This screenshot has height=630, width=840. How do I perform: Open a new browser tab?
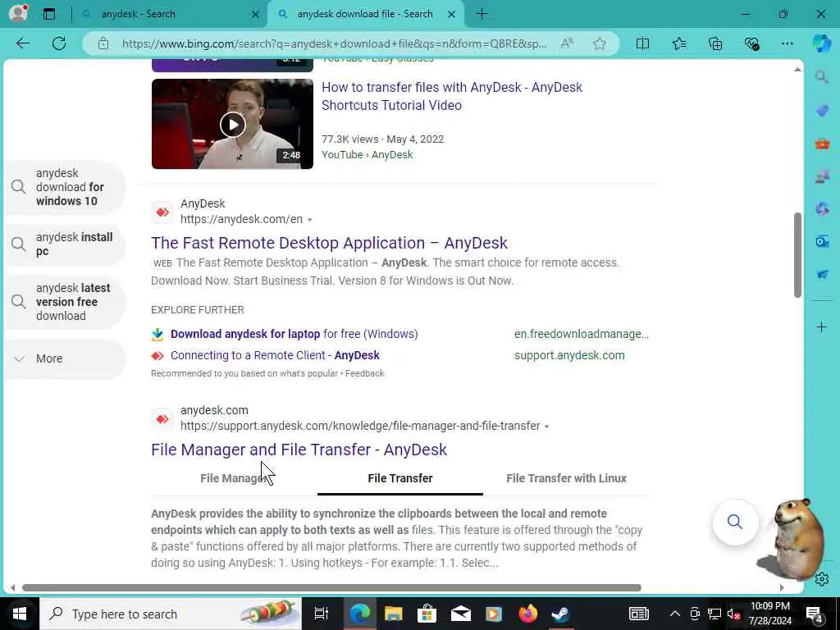482,14
